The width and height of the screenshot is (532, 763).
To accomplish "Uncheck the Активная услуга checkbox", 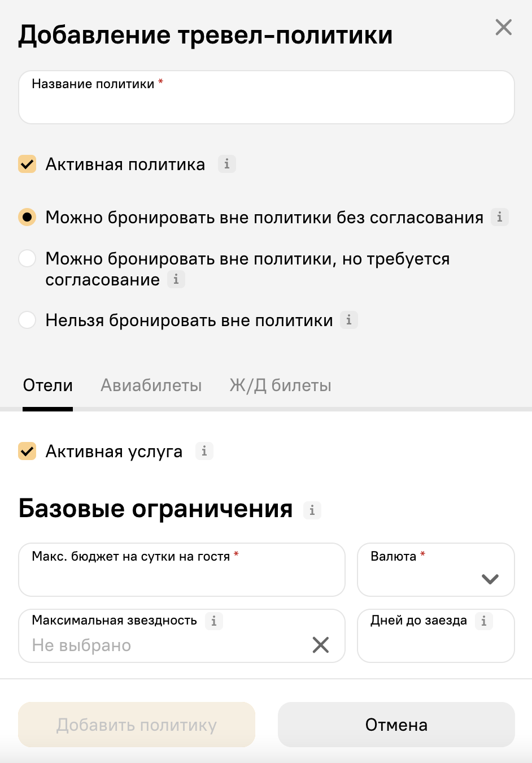I will [27, 451].
